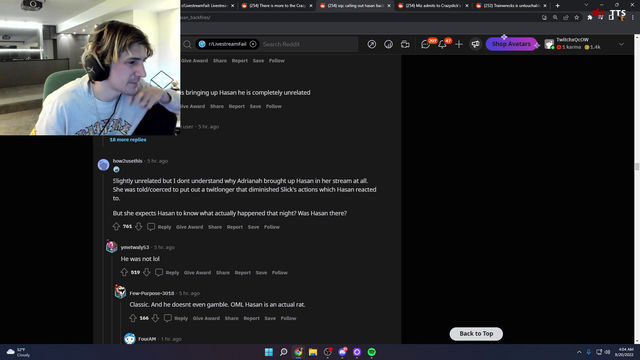Click FourAM user avatar

129,338
